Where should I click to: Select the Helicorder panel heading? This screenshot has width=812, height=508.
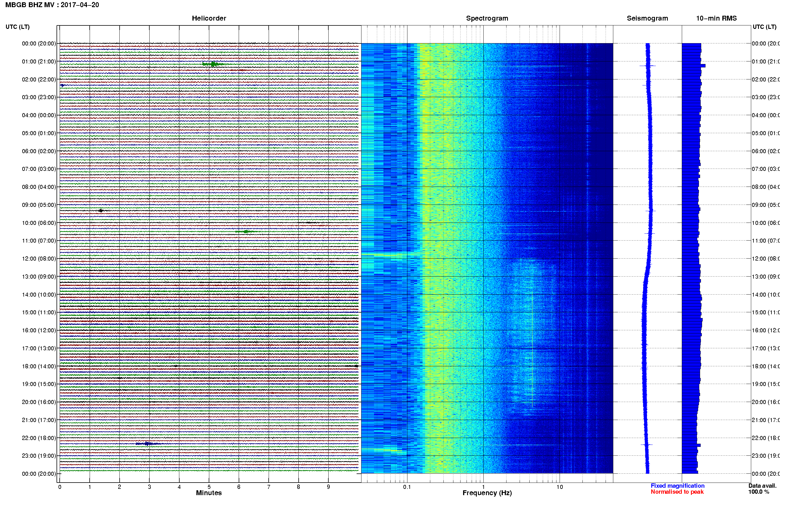(209, 18)
